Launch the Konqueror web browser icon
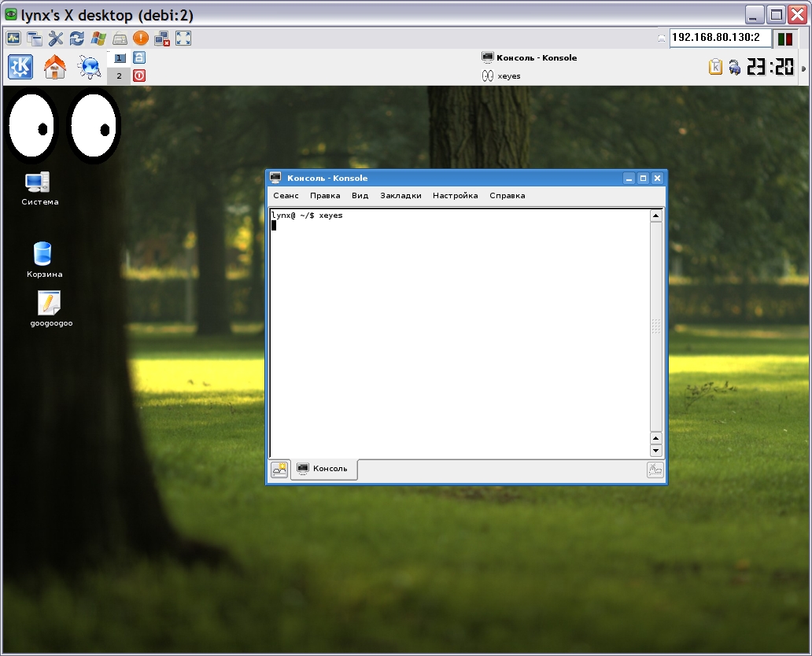Viewport: 812px width, 656px height. click(x=89, y=68)
